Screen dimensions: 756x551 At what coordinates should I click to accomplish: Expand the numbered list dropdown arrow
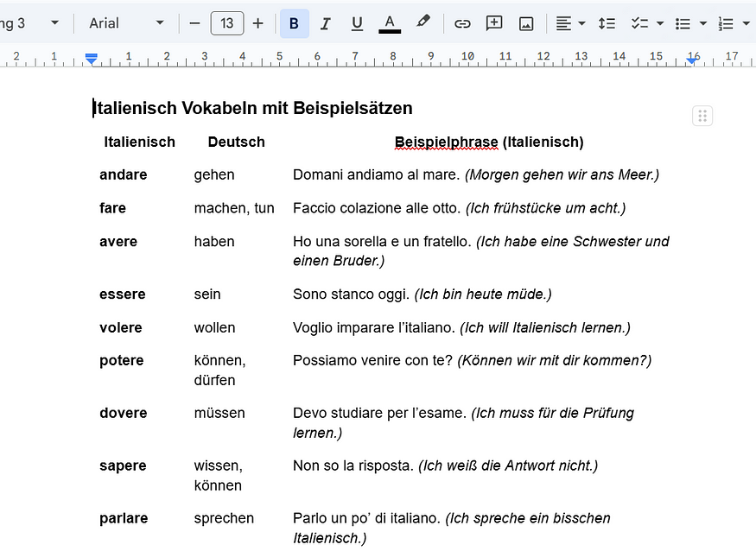pos(746,23)
